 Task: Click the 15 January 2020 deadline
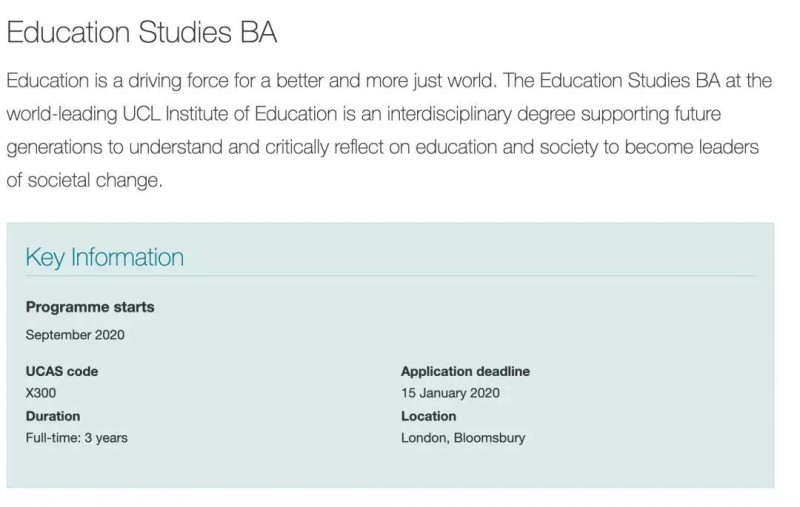point(451,393)
